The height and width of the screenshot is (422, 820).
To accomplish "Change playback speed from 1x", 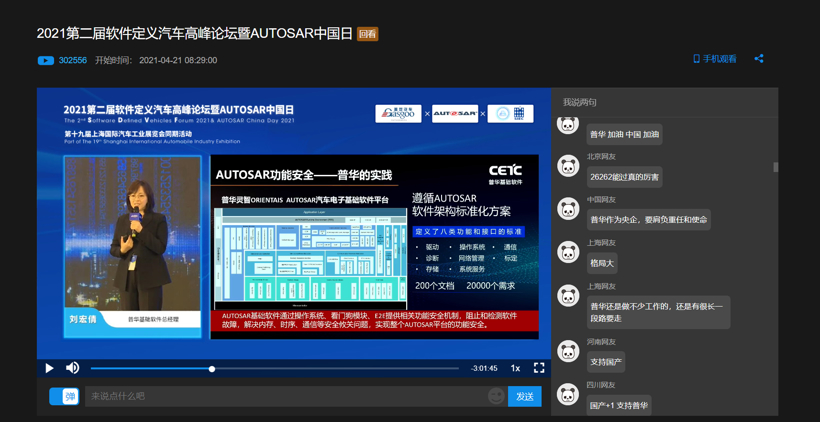I will pyautogui.click(x=515, y=368).
